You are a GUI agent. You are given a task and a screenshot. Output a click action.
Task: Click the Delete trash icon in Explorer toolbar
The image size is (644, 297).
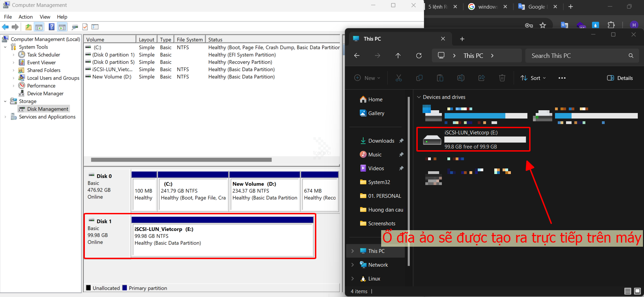(x=502, y=78)
